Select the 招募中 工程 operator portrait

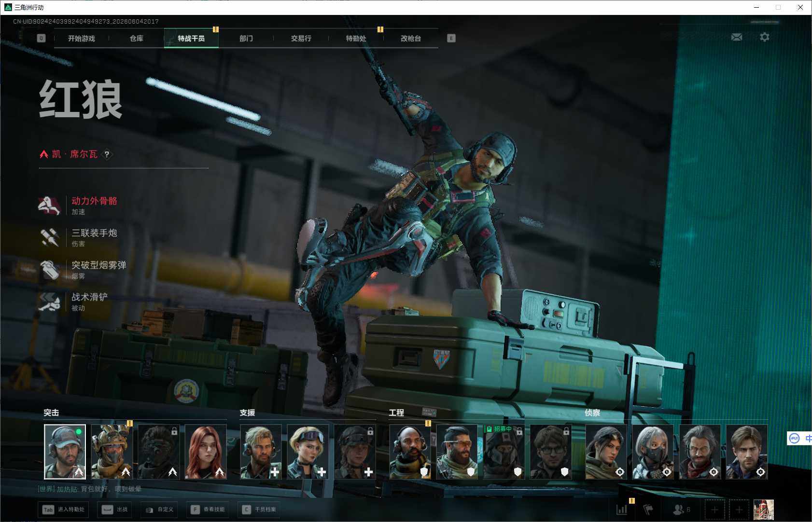[504, 452]
